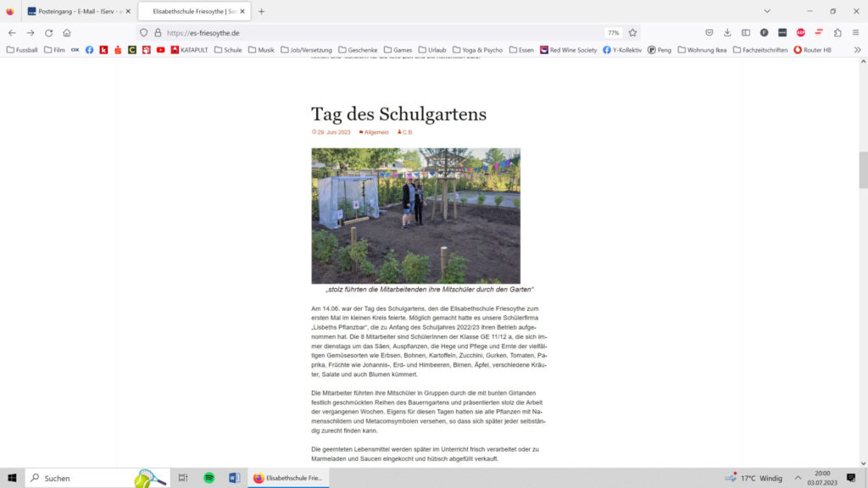Screen dimensions: 868x488
Task: Reset the 77% zoom level
Action: [614, 33]
